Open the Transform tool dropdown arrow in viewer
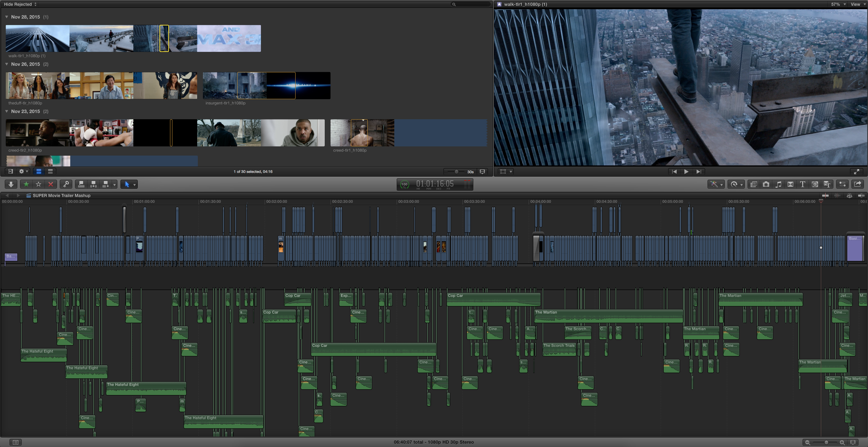The height and width of the screenshot is (447, 868). 511,172
